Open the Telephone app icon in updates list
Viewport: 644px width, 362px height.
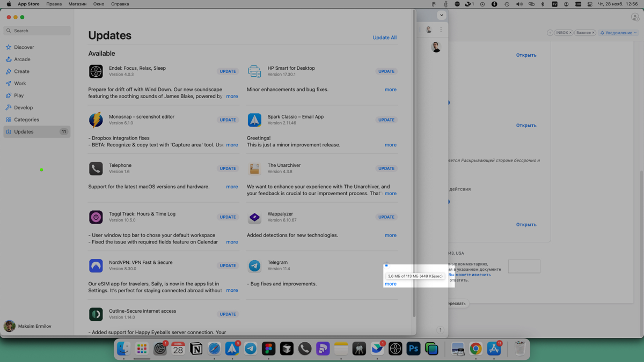(x=96, y=168)
